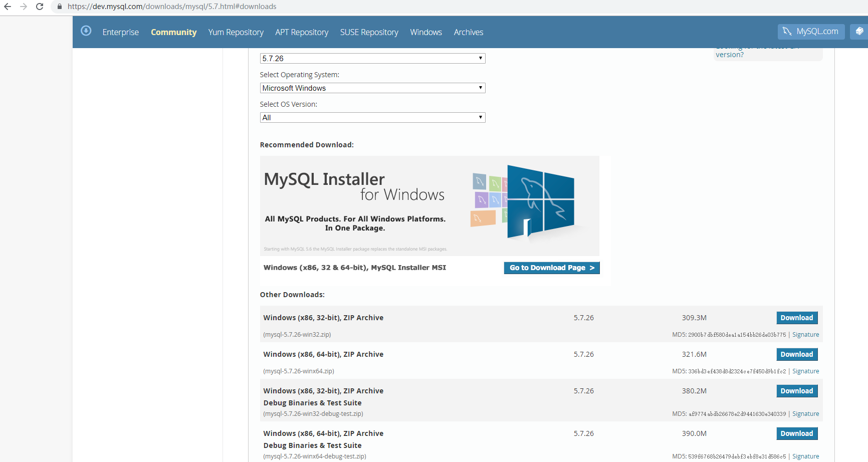Screen dimensions: 868x462
Task: Click the 'Other Downloads:' heading
Action: (x=292, y=295)
